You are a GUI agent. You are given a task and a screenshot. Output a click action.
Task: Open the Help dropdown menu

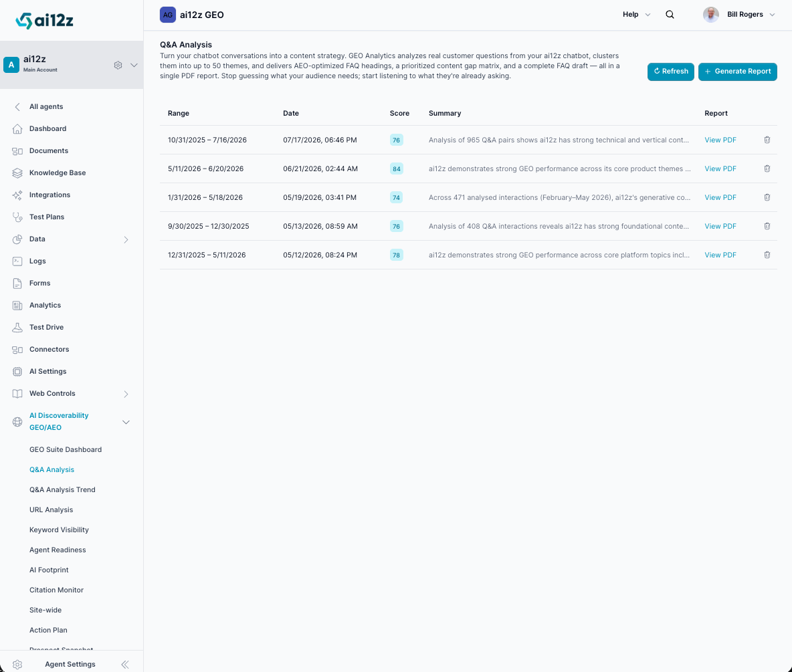point(636,15)
